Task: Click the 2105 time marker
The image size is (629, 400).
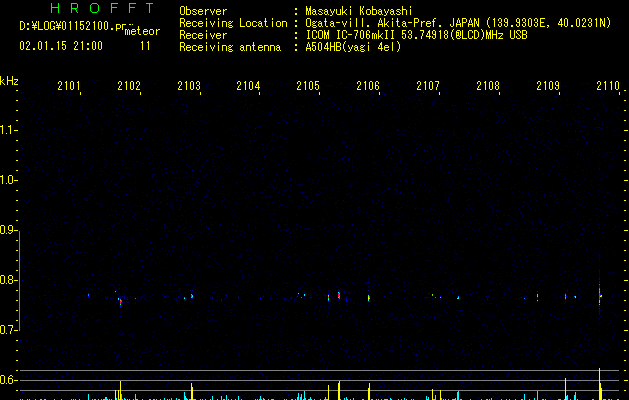Action: click(308, 86)
